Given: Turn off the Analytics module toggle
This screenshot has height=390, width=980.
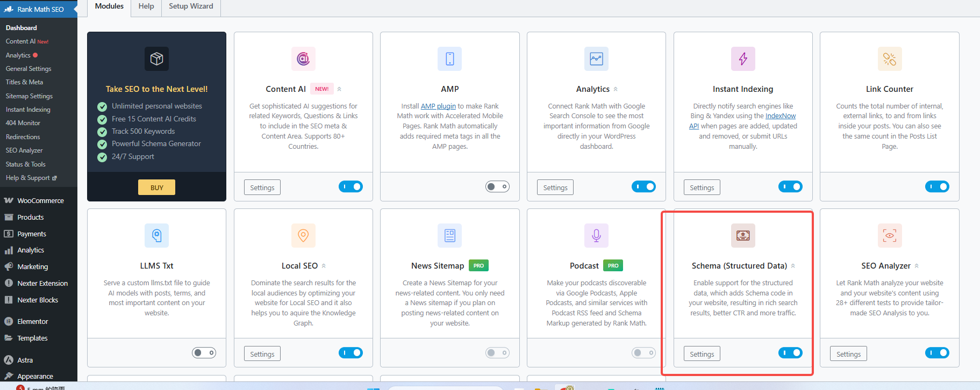Looking at the screenshot, I should click(x=643, y=186).
